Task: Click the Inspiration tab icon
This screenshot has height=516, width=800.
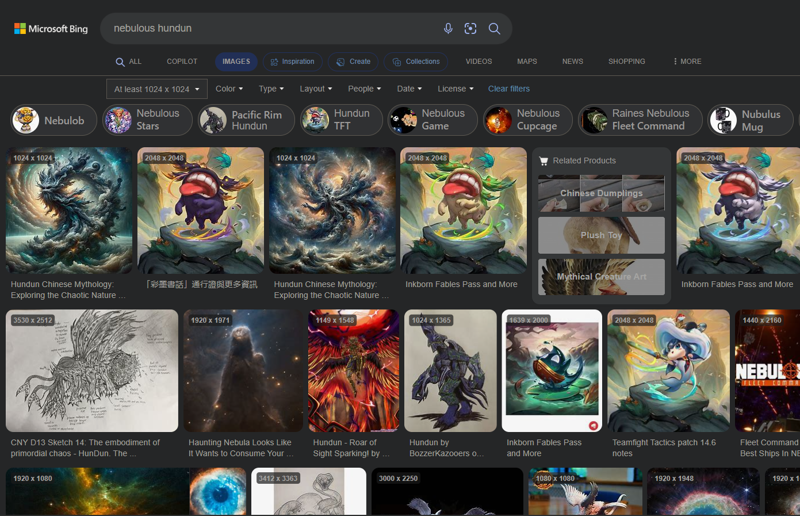Action: click(x=274, y=62)
